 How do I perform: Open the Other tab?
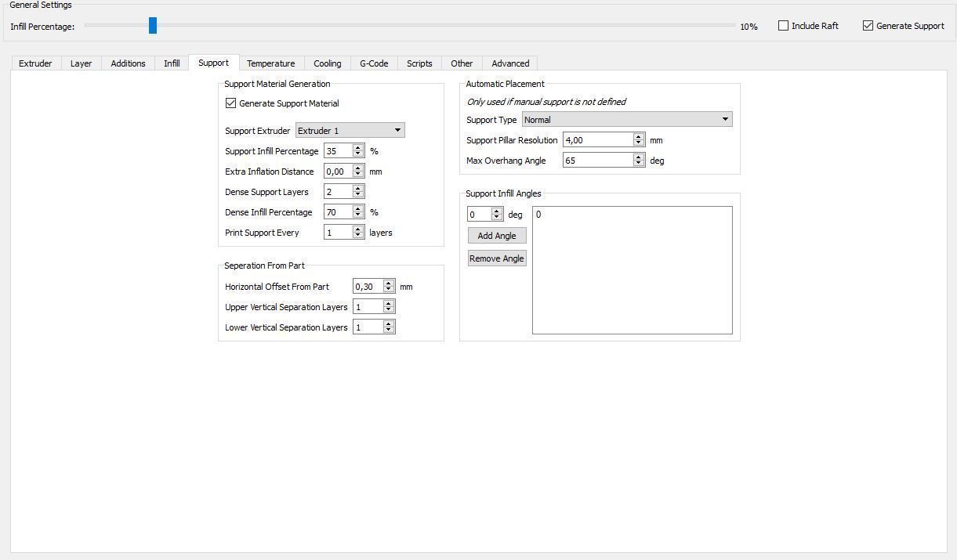coord(462,63)
